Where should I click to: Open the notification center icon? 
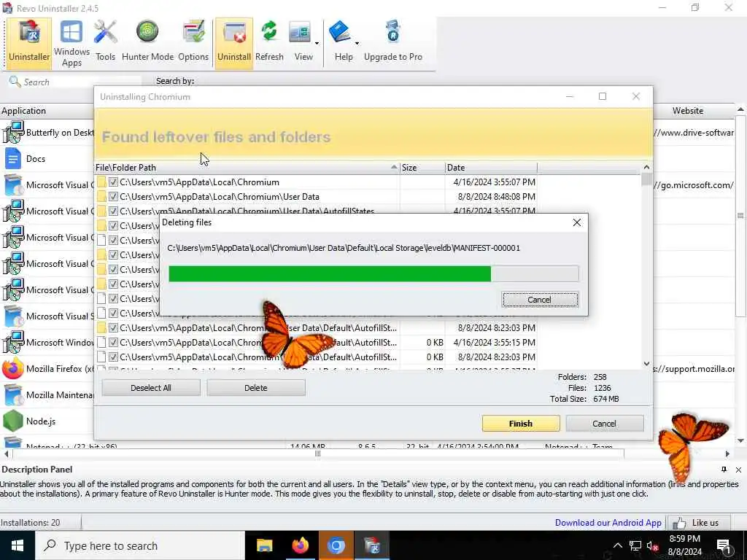(724, 545)
